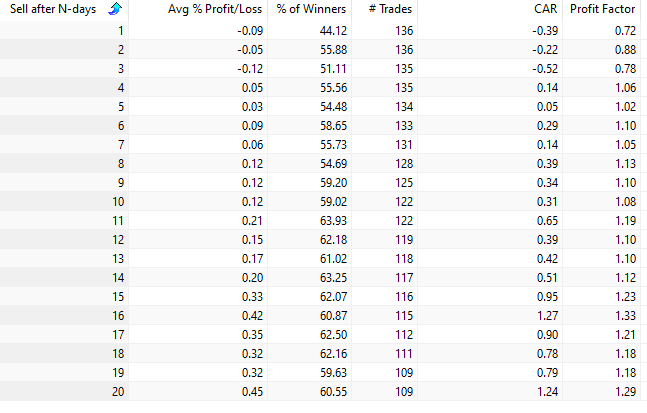Click the CAR value of 1.27
647x413 pixels.
pyautogui.click(x=544, y=313)
